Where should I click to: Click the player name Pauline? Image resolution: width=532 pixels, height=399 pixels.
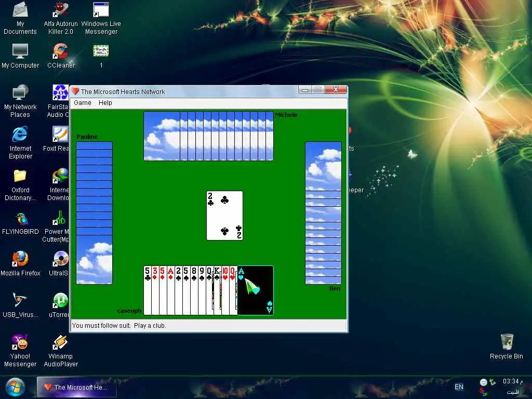pos(87,137)
